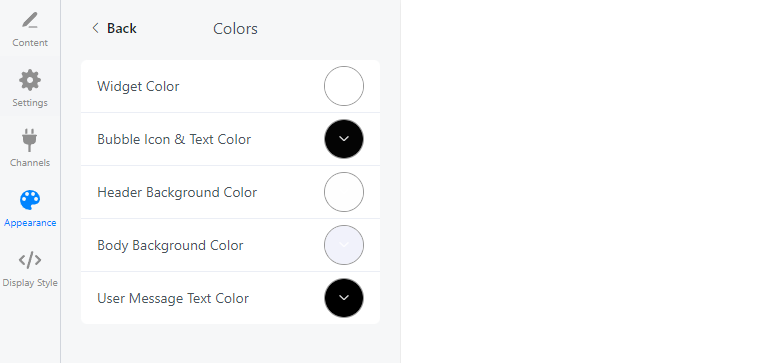Open the Widget Color swatch
This screenshot has height=363, width=771.
tap(344, 86)
